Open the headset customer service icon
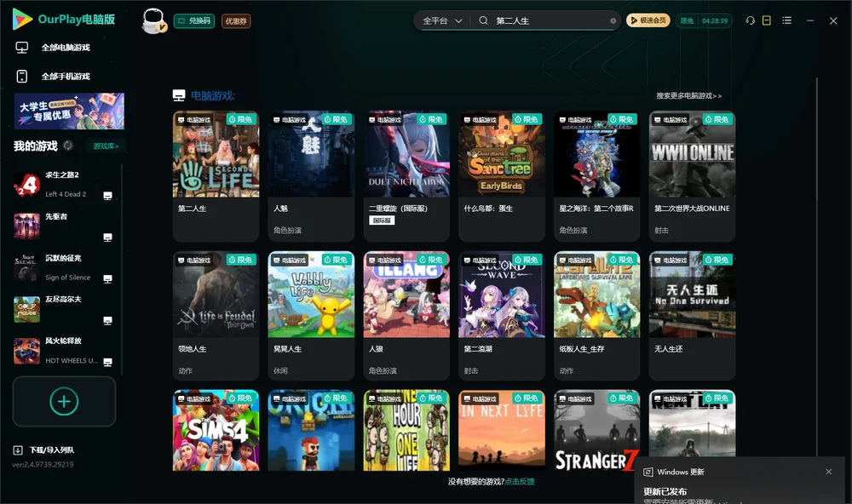 tap(751, 20)
